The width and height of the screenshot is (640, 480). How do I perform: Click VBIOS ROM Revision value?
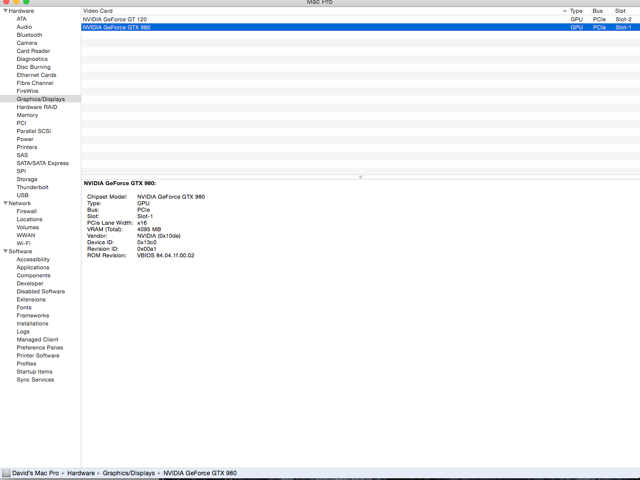(165, 256)
